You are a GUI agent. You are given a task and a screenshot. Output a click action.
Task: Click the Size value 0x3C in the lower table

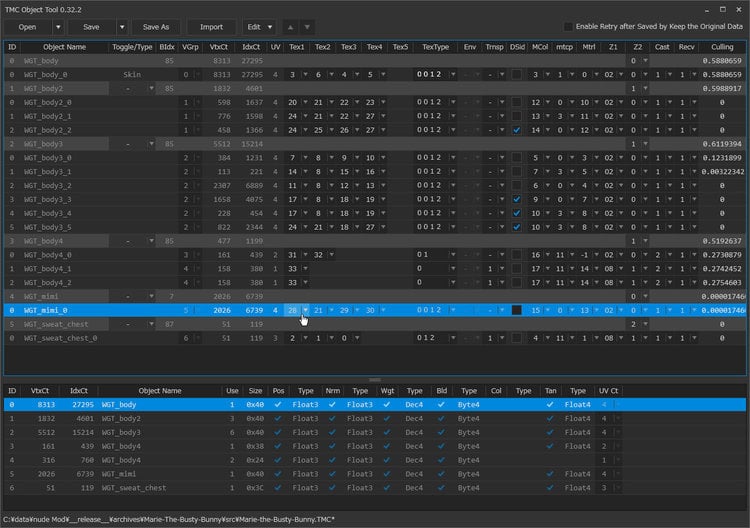(255, 488)
